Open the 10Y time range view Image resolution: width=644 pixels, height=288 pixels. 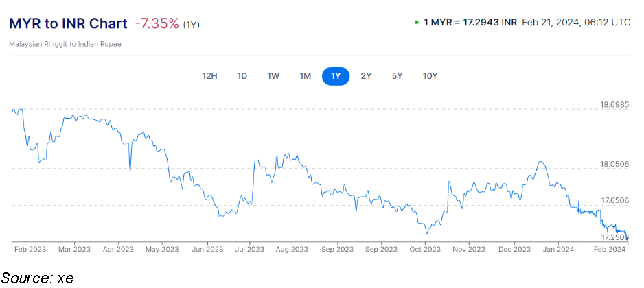430,76
